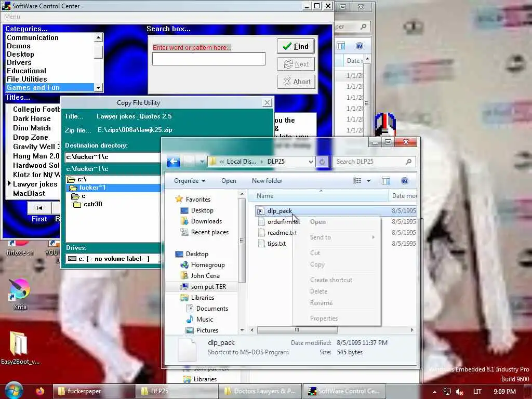The height and width of the screenshot is (399, 532).
Task: Open Homegroup in navigation pane
Action: click(208, 265)
